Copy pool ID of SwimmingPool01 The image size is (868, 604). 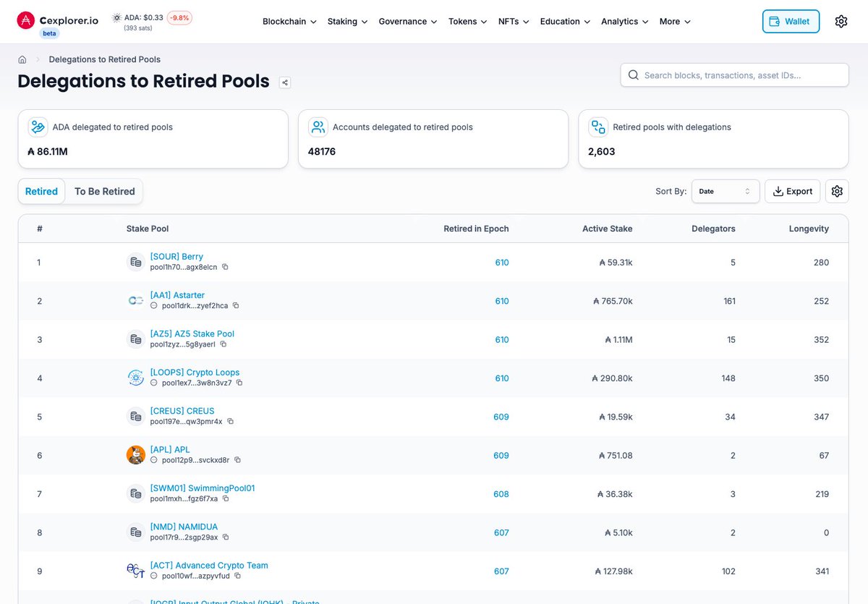click(226, 499)
